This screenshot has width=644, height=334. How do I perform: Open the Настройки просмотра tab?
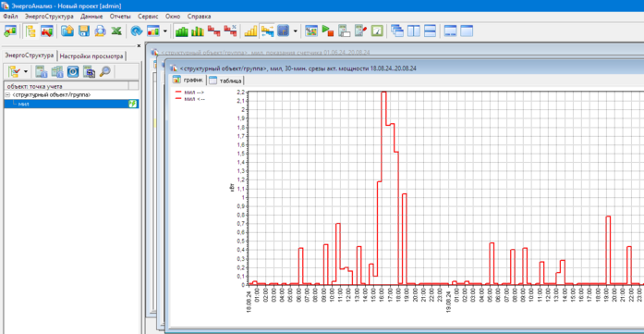pos(91,56)
